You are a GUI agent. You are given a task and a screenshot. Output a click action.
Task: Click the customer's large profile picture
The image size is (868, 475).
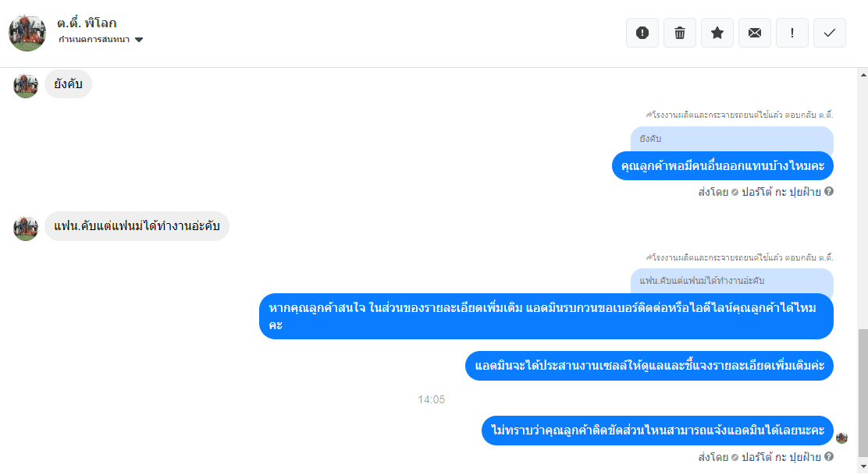tap(27, 34)
